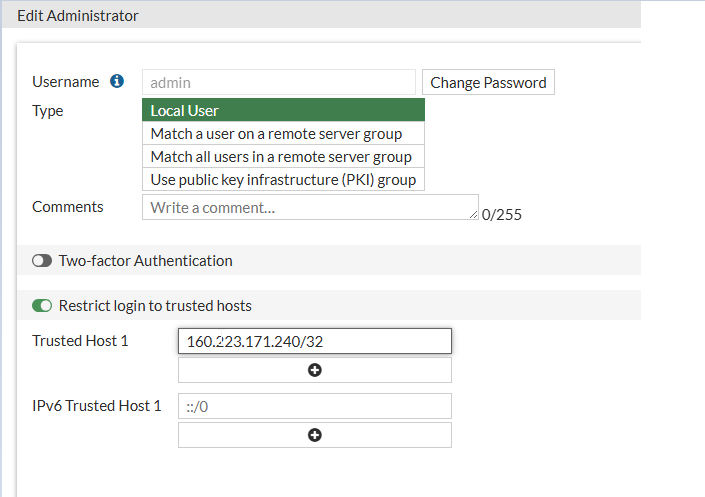Screen dimensions: 705x497
Task: Click the Edit Administrator title
Action: (x=78, y=15)
